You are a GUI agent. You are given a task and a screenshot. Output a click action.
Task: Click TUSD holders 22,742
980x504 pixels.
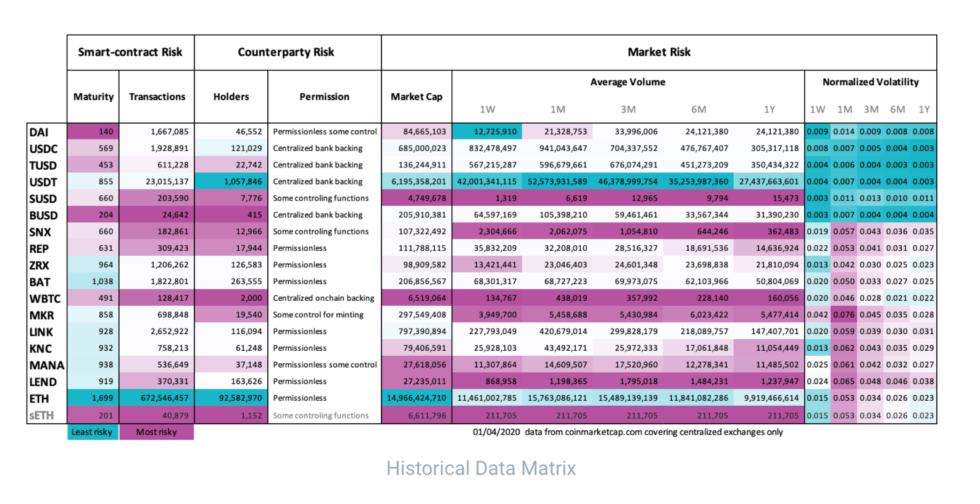pyautogui.click(x=249, y=165)
